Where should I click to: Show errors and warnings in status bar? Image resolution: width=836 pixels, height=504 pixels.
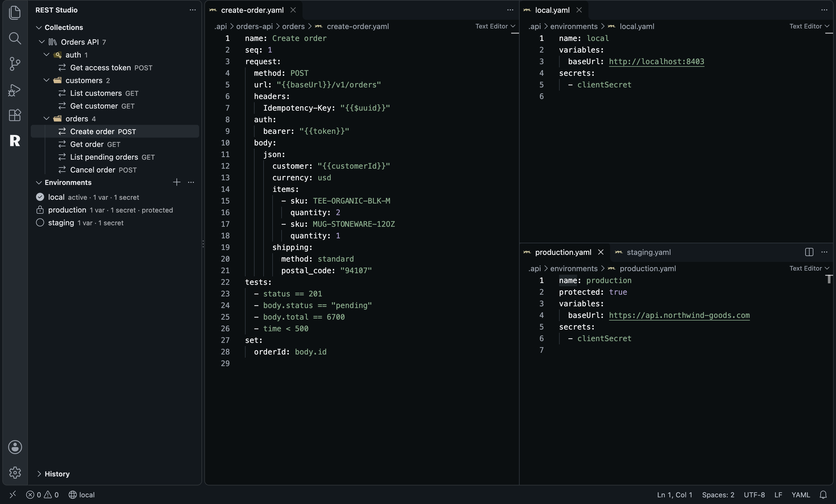click(x=42, y=494)
